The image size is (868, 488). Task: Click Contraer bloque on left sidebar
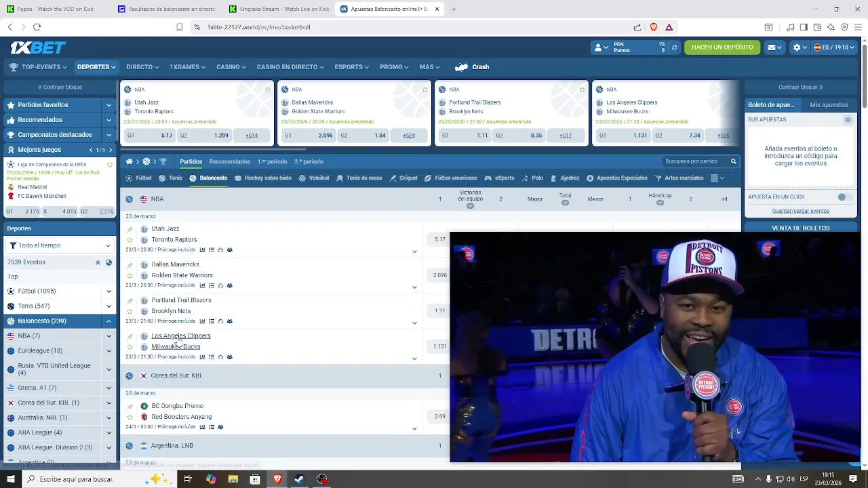60,87
